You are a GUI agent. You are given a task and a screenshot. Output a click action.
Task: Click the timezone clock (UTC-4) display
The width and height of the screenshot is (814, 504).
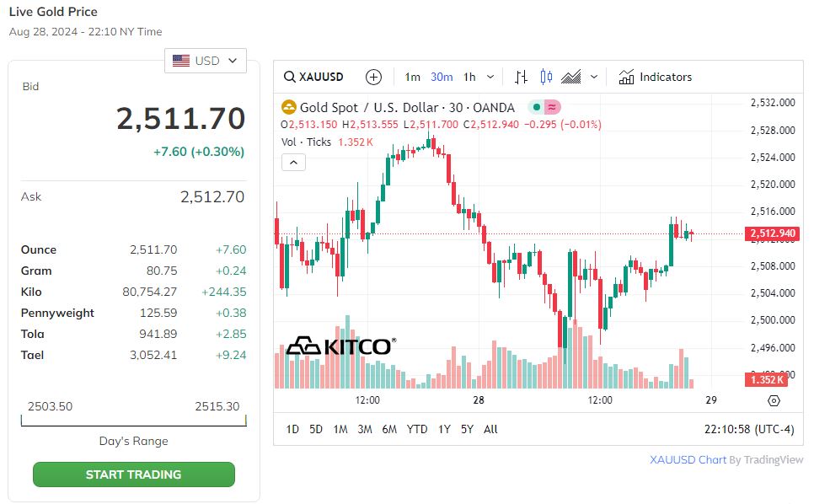(748, 429)
